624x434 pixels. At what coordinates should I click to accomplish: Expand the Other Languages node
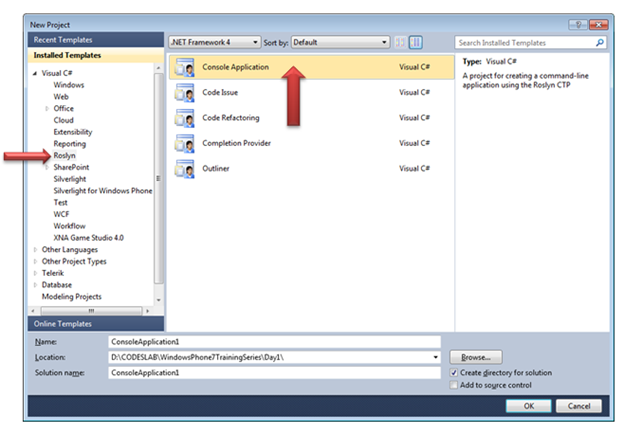pos(35,249)
